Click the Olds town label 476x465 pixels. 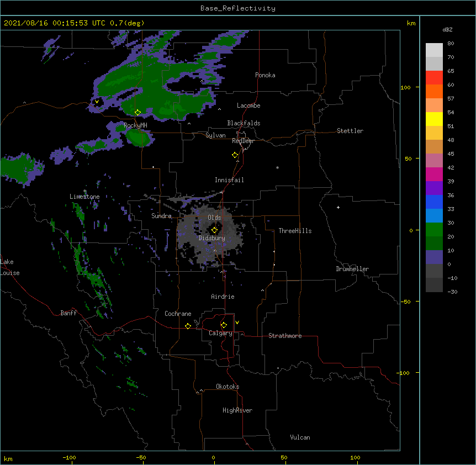(x=214, y=218)
